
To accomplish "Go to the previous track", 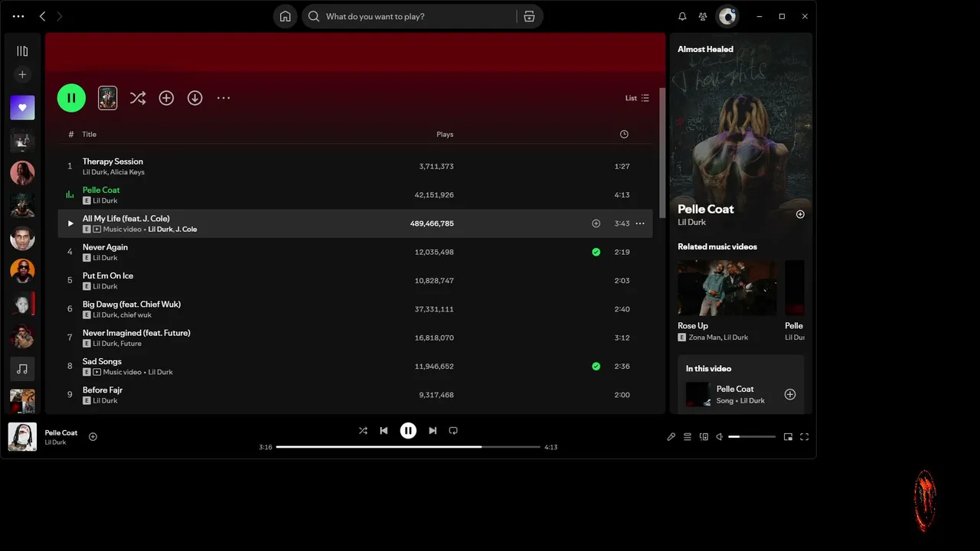I will tap(384, 431).
